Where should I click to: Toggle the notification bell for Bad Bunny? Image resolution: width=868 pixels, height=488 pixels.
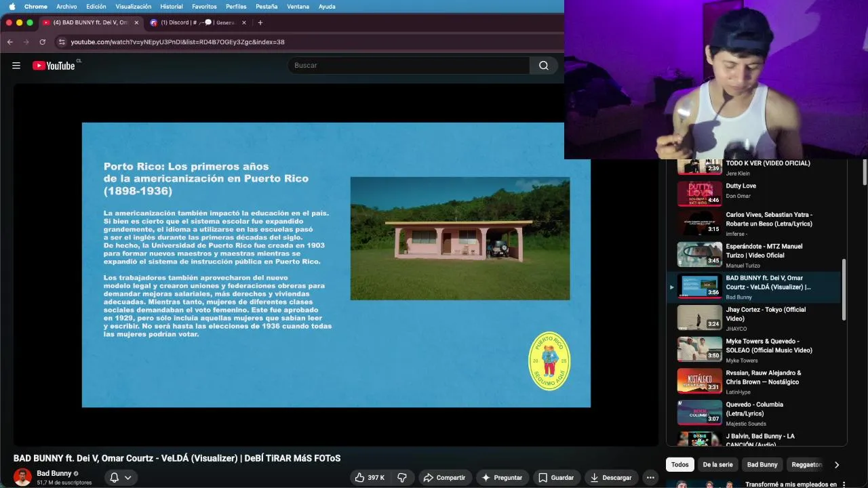pos(114,477)
